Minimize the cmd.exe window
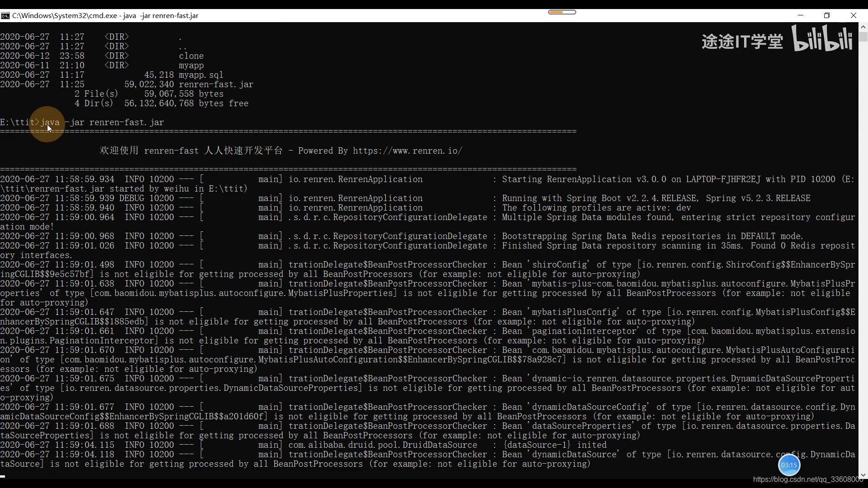Viewport: 868px width, 488px height. [x=801, y=15]
